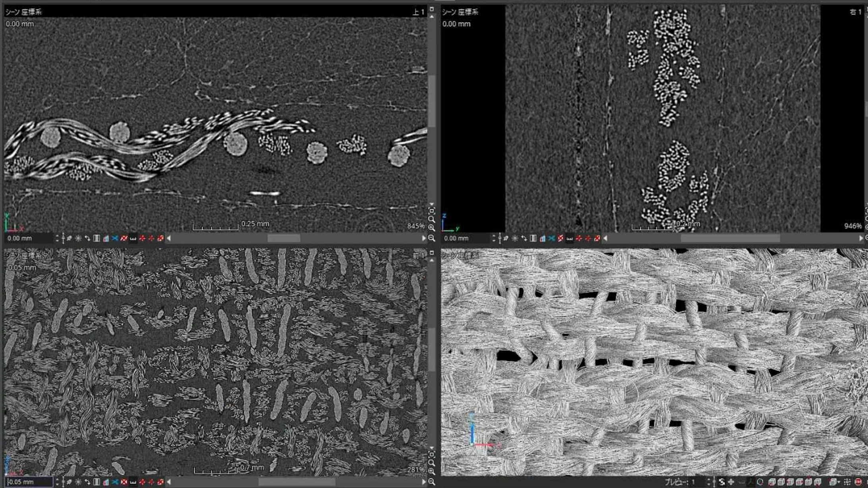
Task: Click blue crosshair icon in top-left toolbar
Action: coord(115,238)
